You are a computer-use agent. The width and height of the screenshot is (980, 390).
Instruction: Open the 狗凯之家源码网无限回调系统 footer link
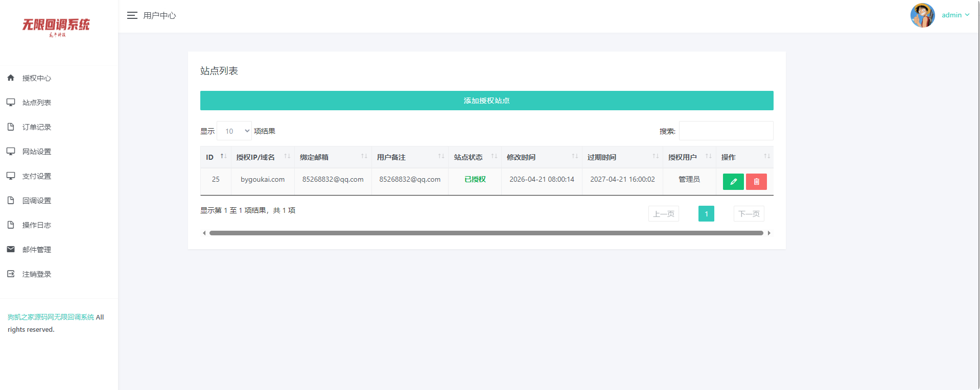(51, 317)
